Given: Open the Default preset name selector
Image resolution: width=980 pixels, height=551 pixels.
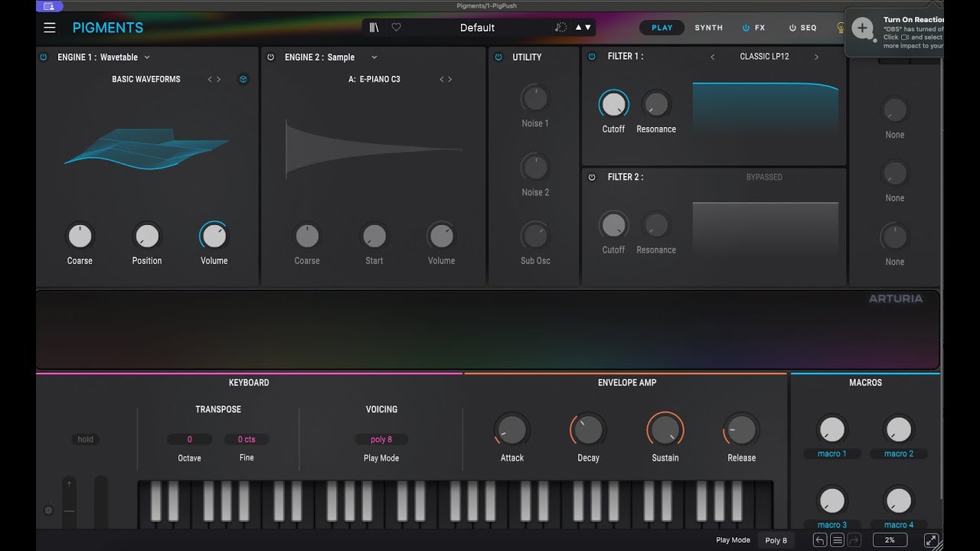Looking at the screenshot, I should 477,28.
